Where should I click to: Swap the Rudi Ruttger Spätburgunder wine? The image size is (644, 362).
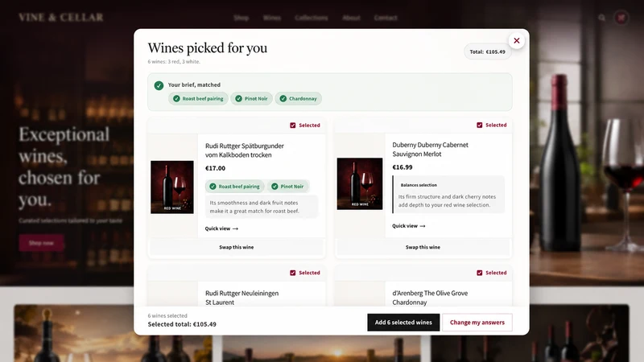point(237,247)
